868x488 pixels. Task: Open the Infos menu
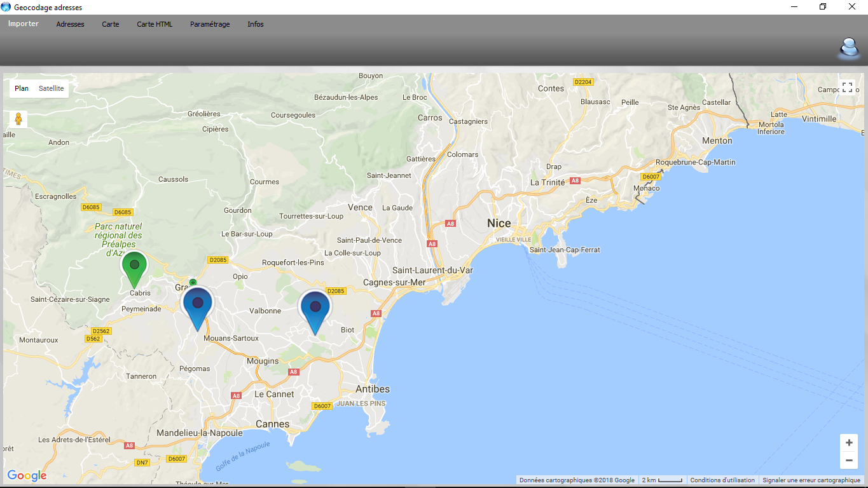click(x=256, y=24)
